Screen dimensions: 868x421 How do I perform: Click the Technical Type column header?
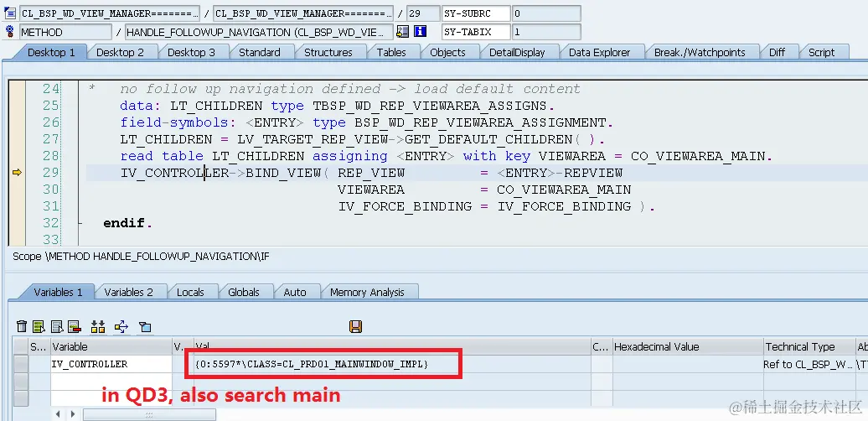[809, 346]
